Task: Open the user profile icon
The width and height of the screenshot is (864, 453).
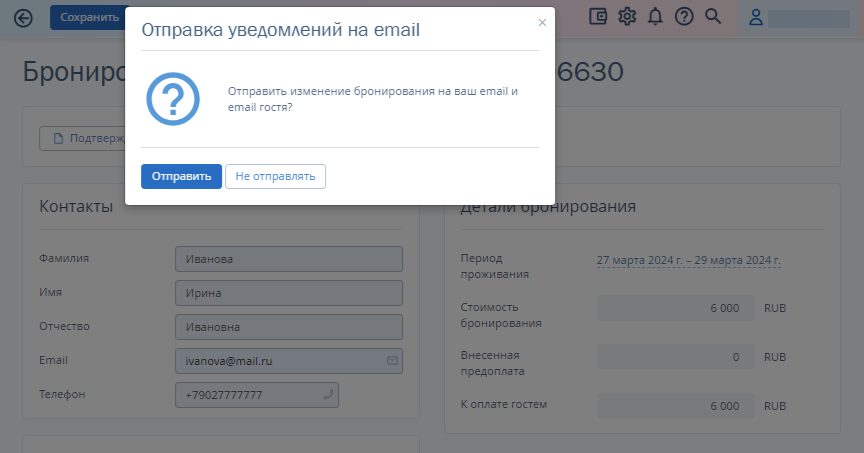Action: click(x=756, y=18)
